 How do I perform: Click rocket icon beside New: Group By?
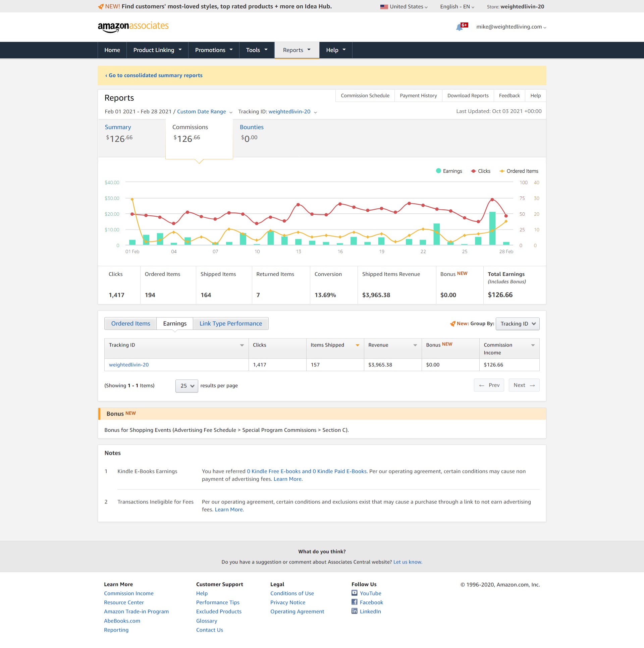[452, 324]
